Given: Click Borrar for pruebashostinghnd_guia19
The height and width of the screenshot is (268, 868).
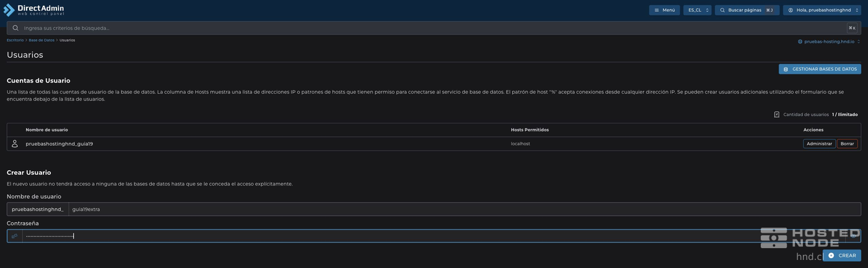Looking at the screenshot, I should point(847,144).
